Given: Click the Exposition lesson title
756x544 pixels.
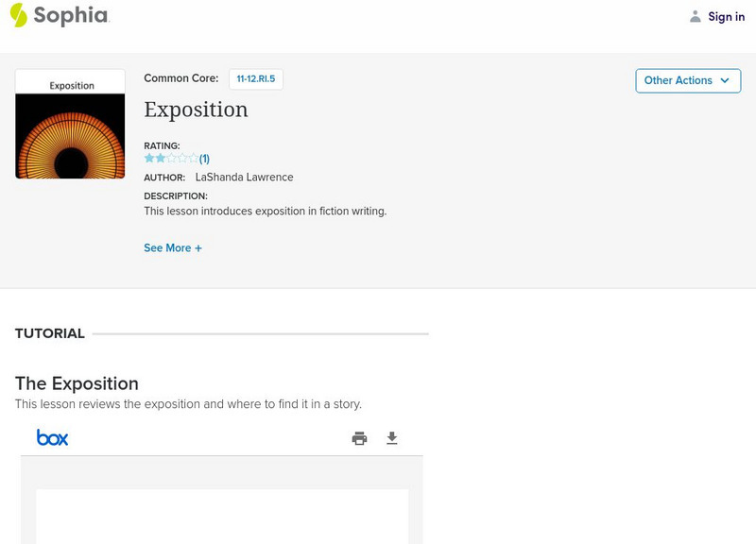Looking at the screenshot, I should point(196,110).
